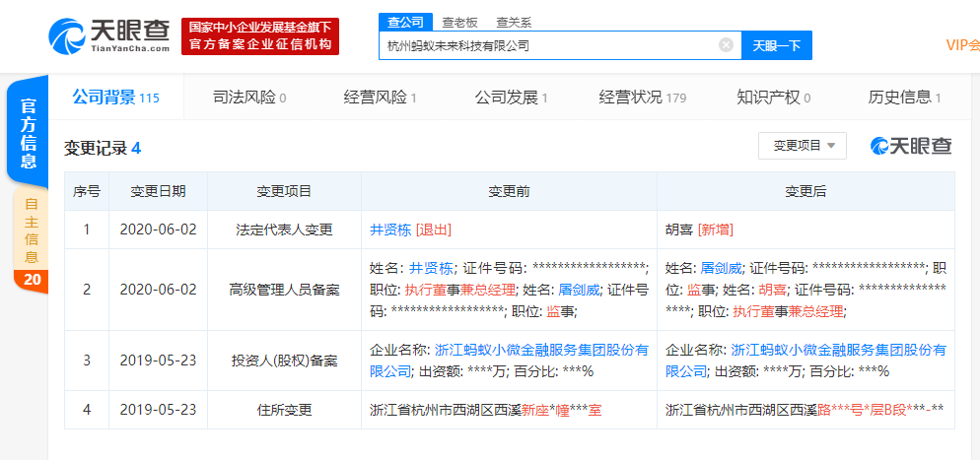The width and height of the screenshot is (980, 460).
Task: Open 井贤栋 name link in row 2
Action: (430, 269)
